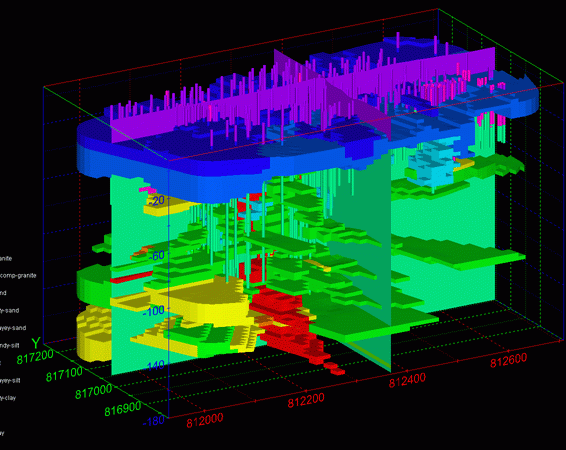Select the 812400 X-axis tick label
This screenshot has height=450, width=566.
point(407,380)
